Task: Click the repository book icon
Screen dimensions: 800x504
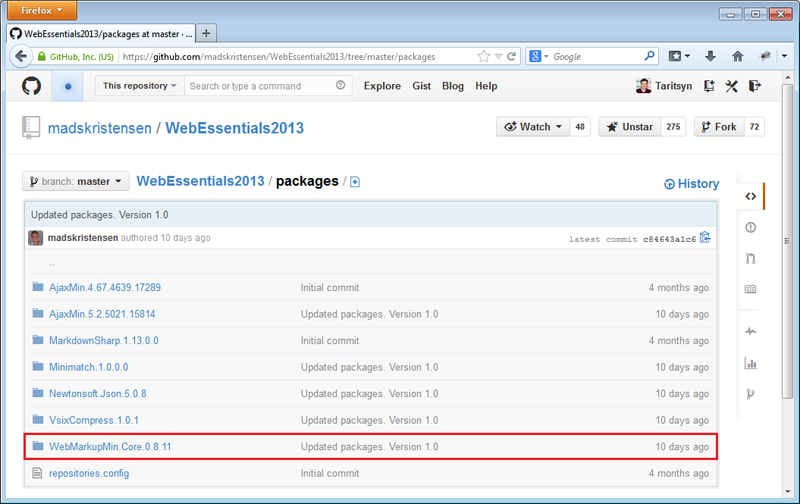Action: (31, 127)
